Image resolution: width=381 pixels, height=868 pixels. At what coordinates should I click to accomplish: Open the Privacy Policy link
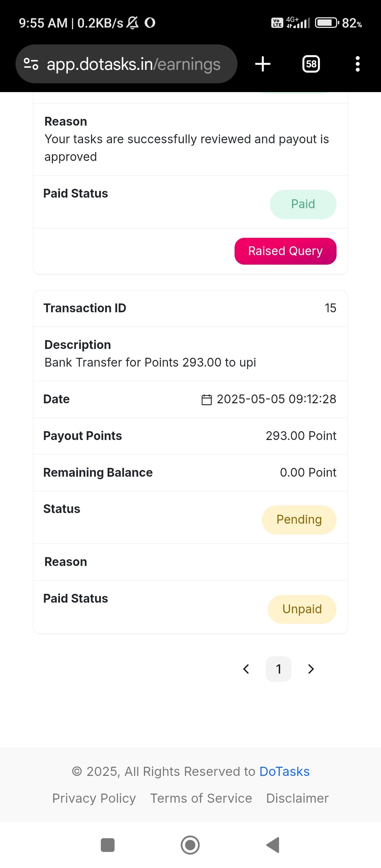[94, 798]
